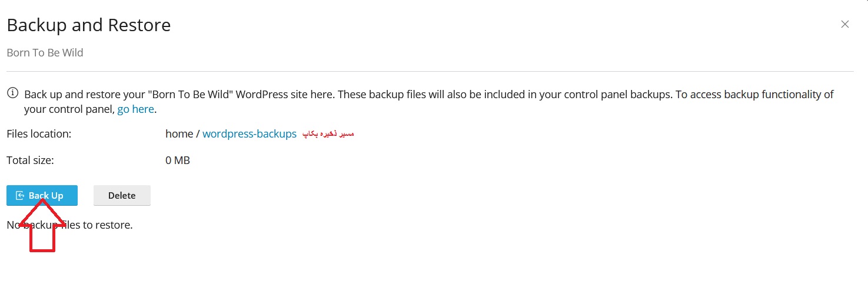This screenshot has width=868, height=291.
Task: Close the Backup and Restore dialog
Action: coord(845,24)
